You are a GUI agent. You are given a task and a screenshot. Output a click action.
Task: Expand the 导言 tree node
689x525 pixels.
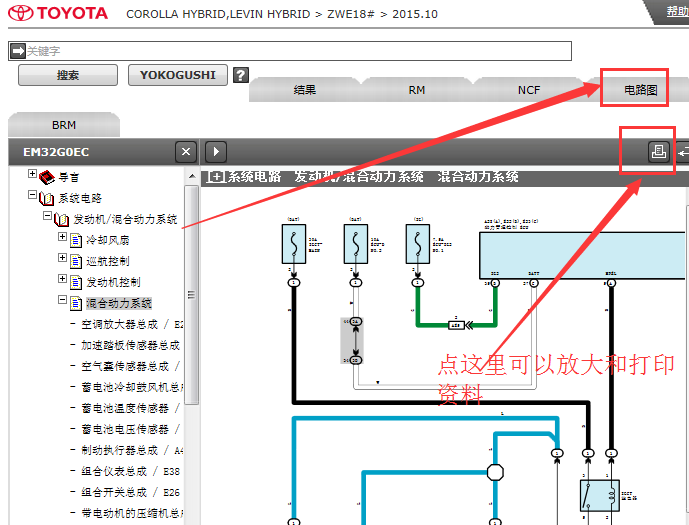(x=33, y=174)
